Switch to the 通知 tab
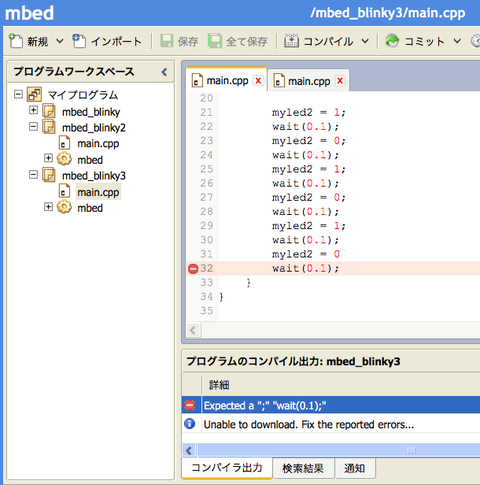This screenshot has width=480, height=485. tap(354, 468)
